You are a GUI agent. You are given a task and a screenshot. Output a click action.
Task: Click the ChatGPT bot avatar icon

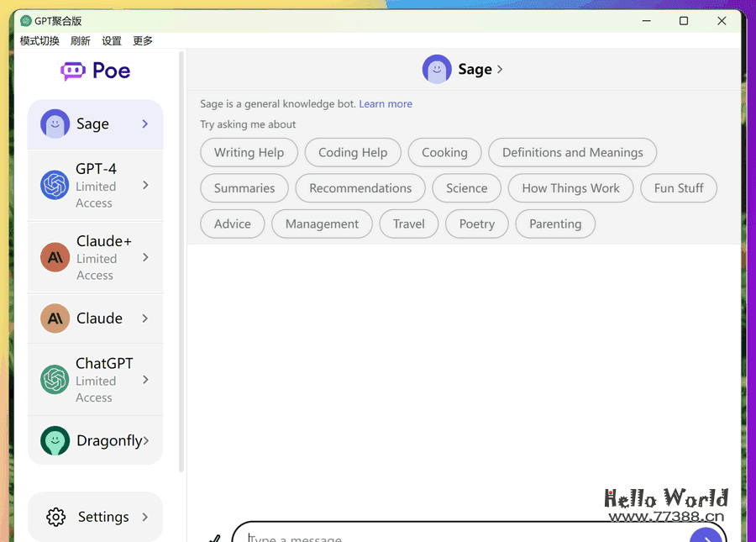pos(55,380)
